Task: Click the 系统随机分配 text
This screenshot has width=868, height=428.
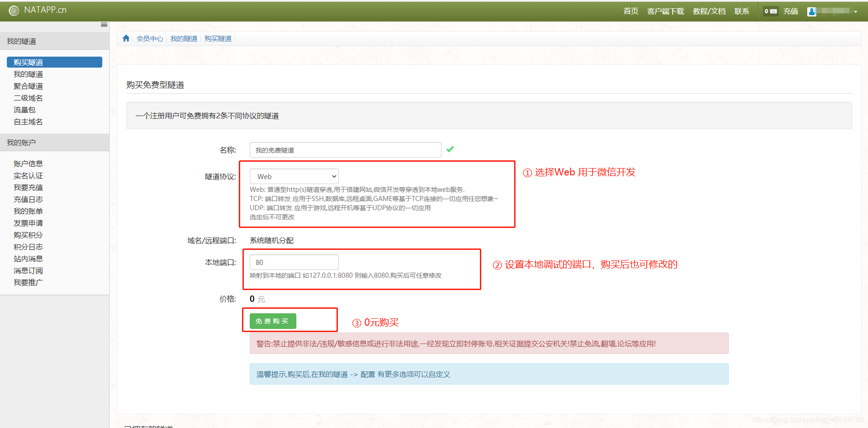Action: click(x=272, y=240)
